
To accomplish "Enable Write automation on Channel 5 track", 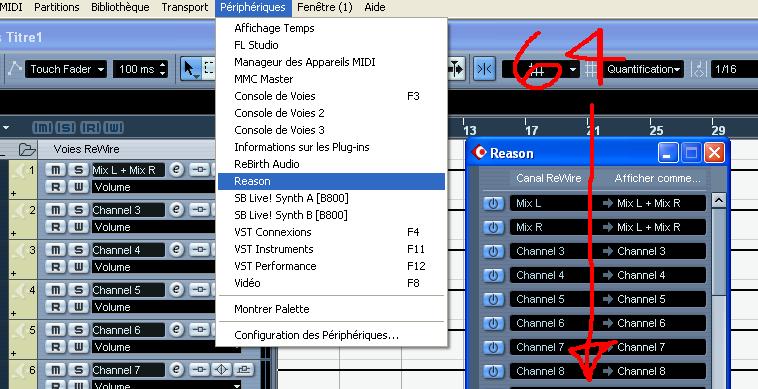I will point(78,307).
